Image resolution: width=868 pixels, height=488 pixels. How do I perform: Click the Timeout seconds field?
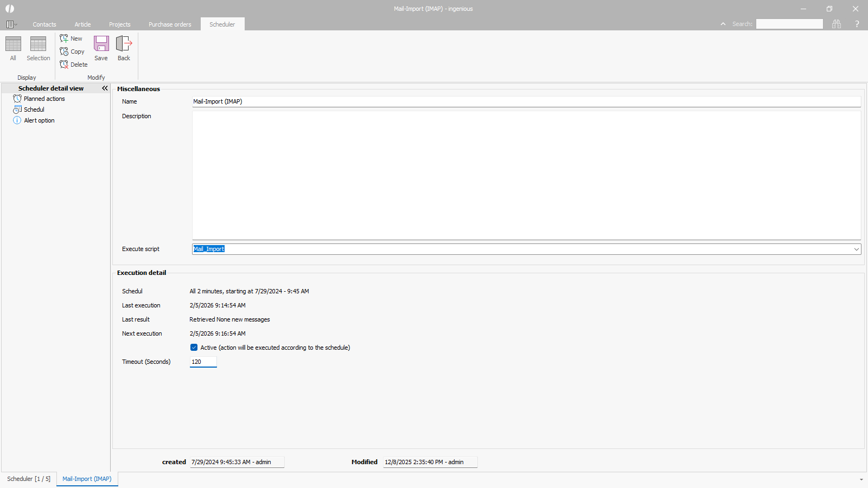click(203, 362)
